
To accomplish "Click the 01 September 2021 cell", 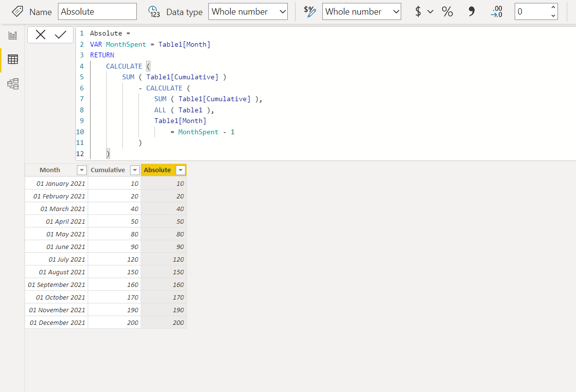I will click(x=56, y=285).
